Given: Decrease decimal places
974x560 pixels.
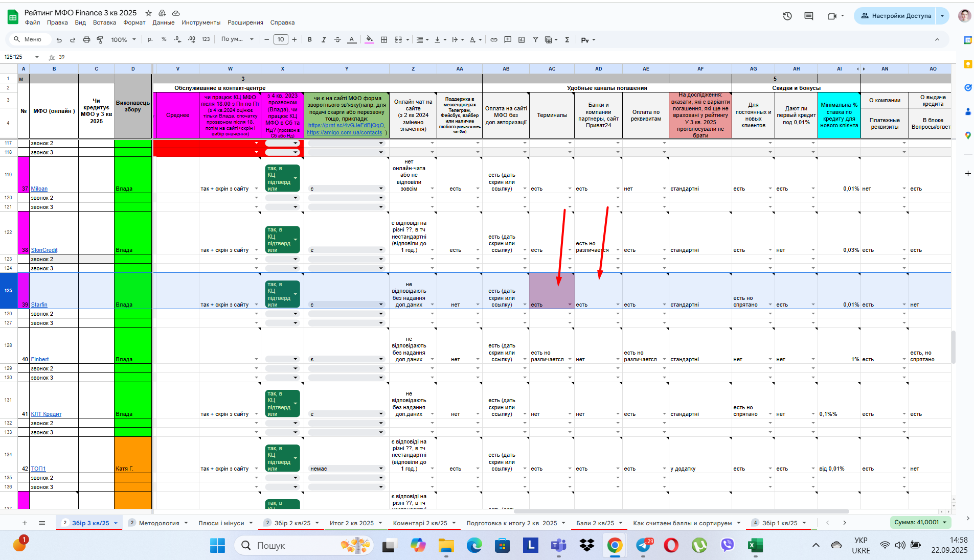Looking at the screenshot, I should [177, 39].
